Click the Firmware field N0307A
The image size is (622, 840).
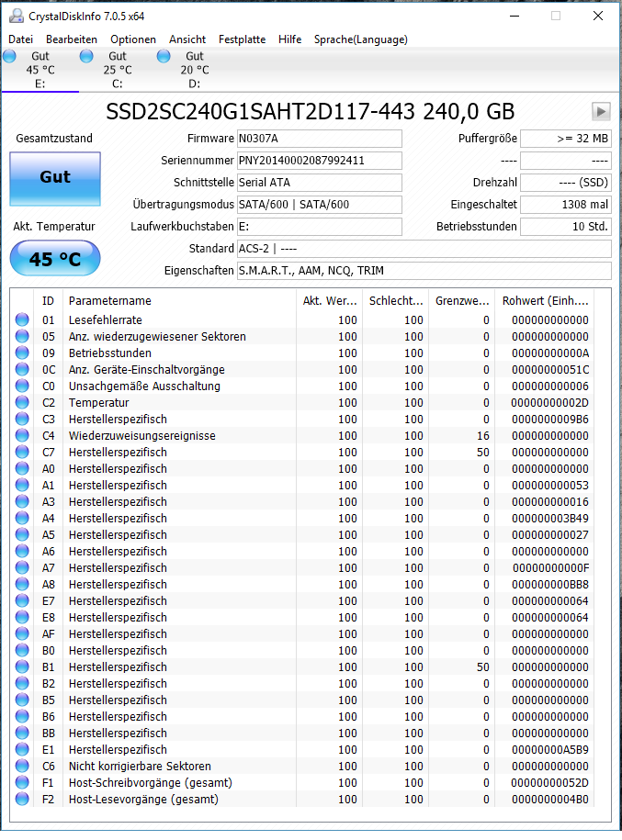pyautogui.click(x=320, y=139)
